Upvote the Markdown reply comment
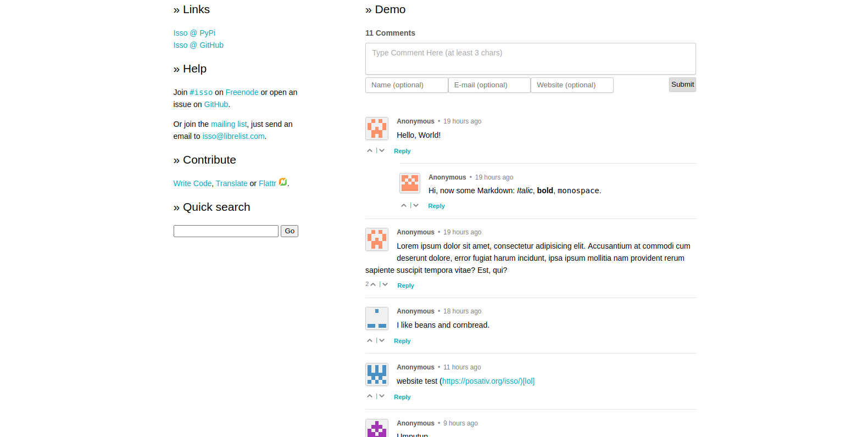The height and width of the screenshot is (437, 868). [404, 205]
